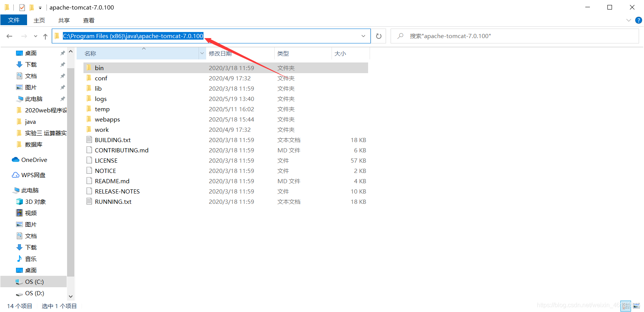The width and height of the screenshot is (644, 312).
Task: Sort by the 修改日期 column header
Action: [x=240, y=53]
